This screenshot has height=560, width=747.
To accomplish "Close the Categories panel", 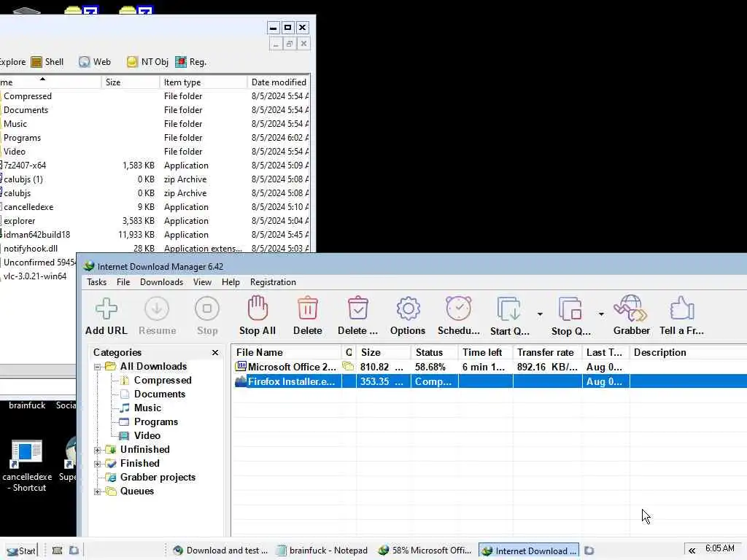I will (x=215, y=352).
